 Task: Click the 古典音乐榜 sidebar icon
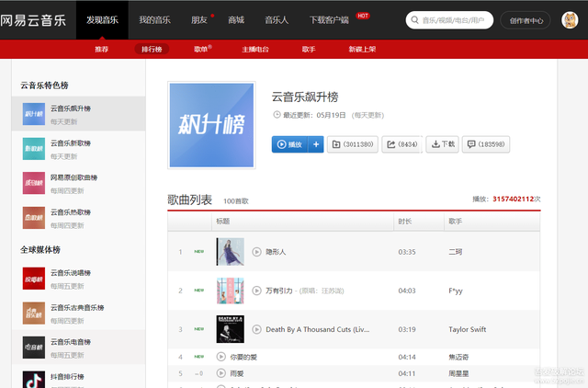pos(34,313)
